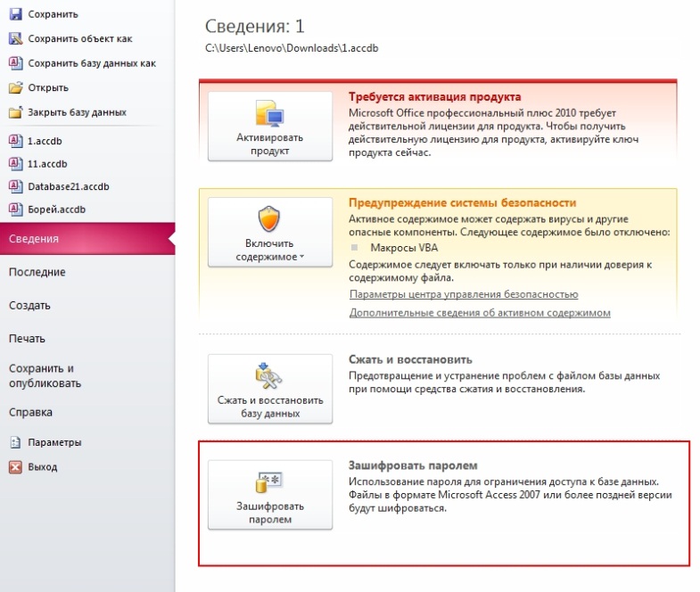The image size is (700, 592).
Task: Choose Сохранить in the sidebar
Action: pyautogui.click(x=54, y=14)
